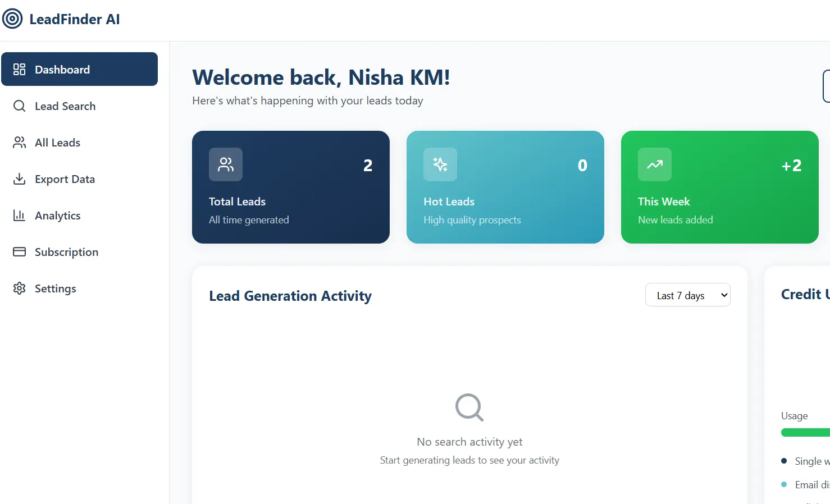
Task: Open the Last 7 days dropdown
Action: [x=687, y=295]
